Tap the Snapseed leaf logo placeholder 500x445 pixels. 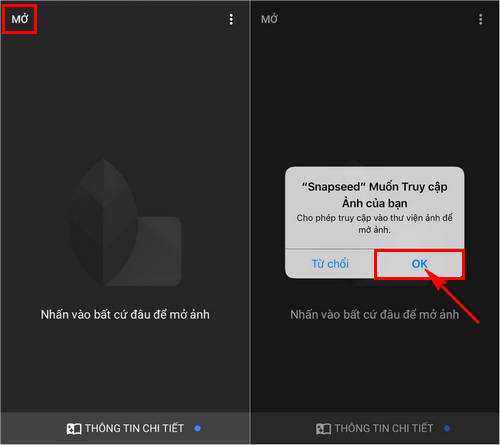coord(103,222)
